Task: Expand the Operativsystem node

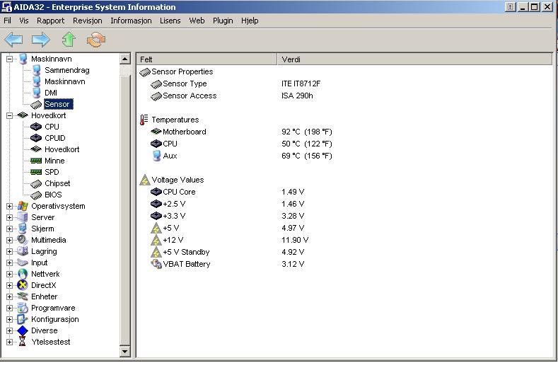Action: [10, 206]
